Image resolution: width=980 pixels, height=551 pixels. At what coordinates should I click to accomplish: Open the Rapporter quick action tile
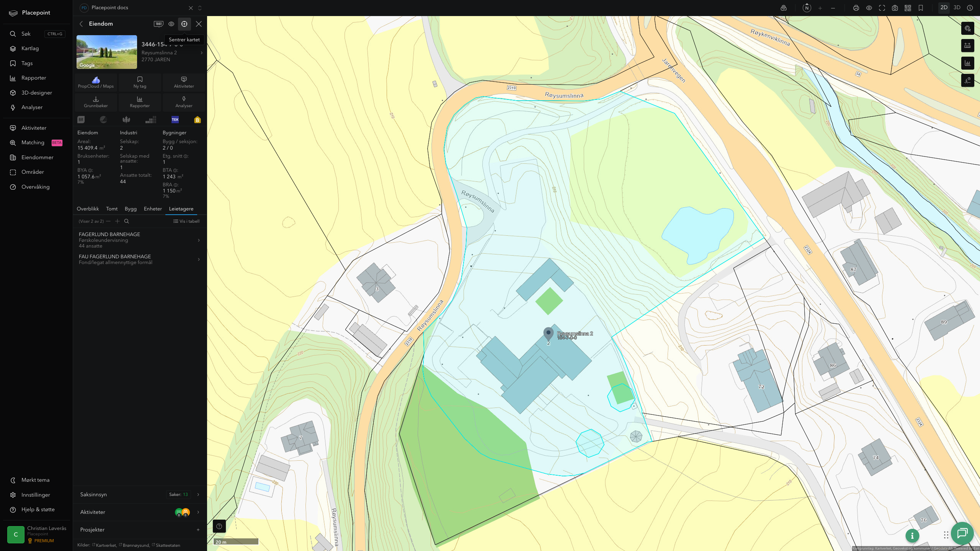(140, 102)
